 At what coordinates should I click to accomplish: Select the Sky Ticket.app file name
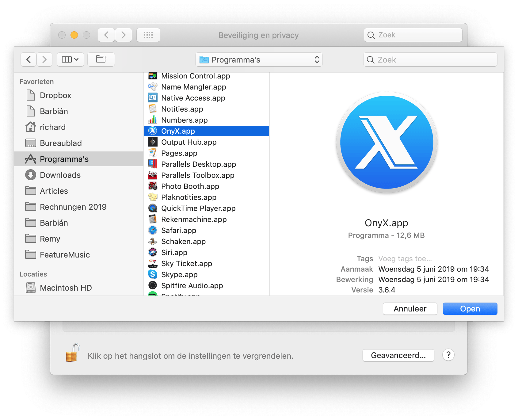coord(187,263)
